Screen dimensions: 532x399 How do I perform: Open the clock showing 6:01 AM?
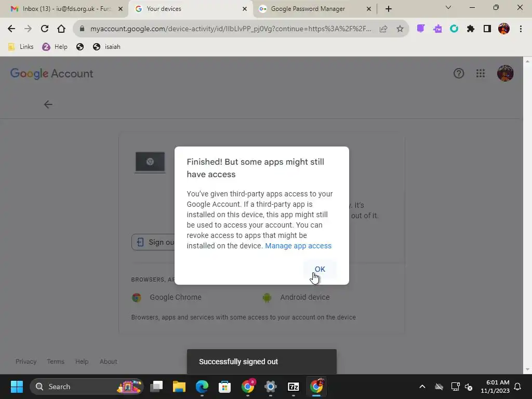495,387
